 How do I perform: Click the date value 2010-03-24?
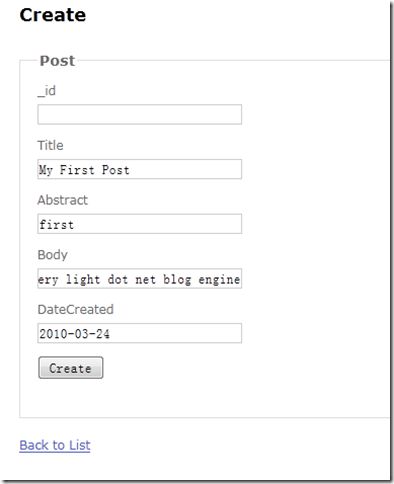74,334
